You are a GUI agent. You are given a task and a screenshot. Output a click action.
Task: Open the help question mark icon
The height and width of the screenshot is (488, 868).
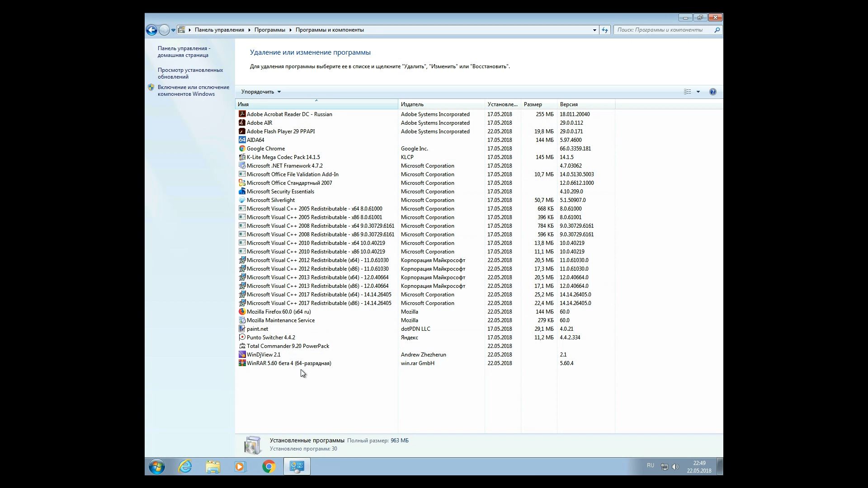tap(713, 92)
